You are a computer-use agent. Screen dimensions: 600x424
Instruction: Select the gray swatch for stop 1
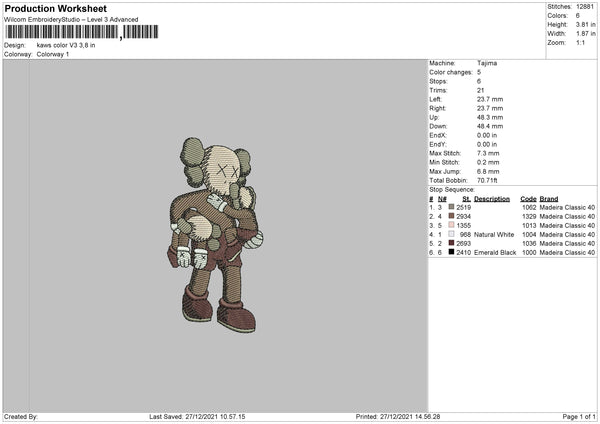pos(452,206)
